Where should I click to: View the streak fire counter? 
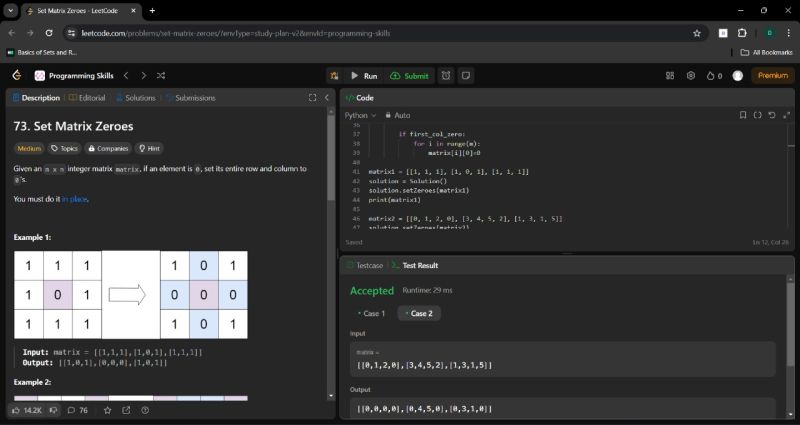click(714, 76)
